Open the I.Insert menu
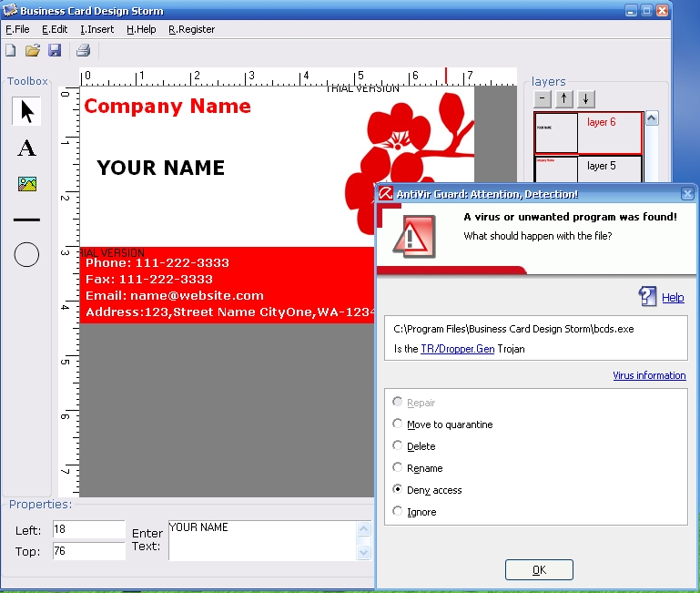 [x=96, y=29]
